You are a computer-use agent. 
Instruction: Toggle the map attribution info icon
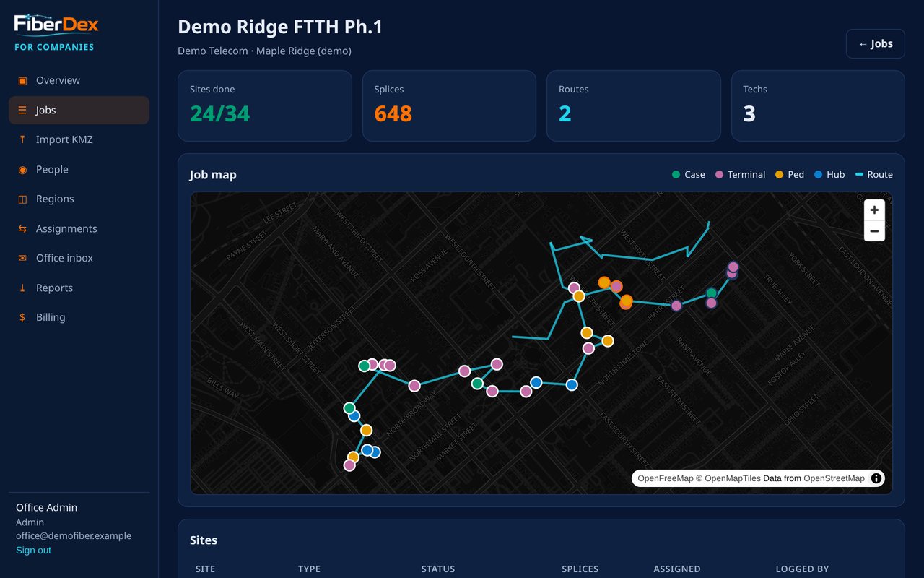pyautogui.click(x=876, y=478)
